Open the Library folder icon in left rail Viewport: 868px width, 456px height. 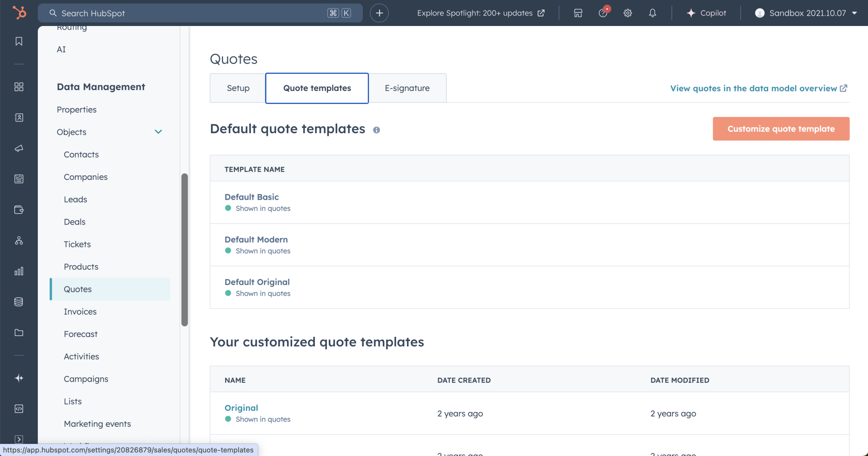(x=19, y=333)
